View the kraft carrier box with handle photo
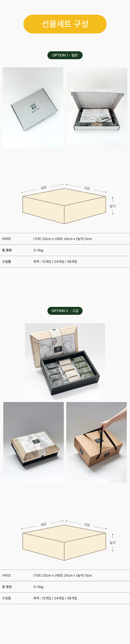Viewport: 130px width, 644px height. tap(96, 442)
